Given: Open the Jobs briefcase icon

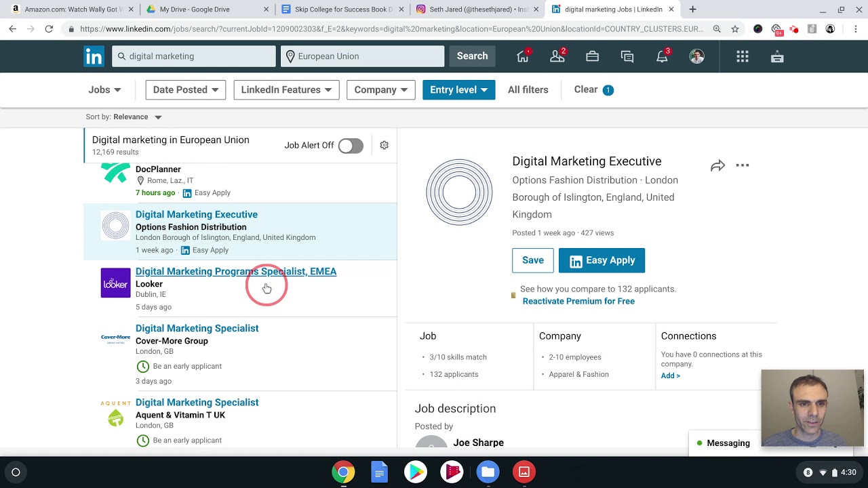Looking at the screenshot, I should point(592,56).
